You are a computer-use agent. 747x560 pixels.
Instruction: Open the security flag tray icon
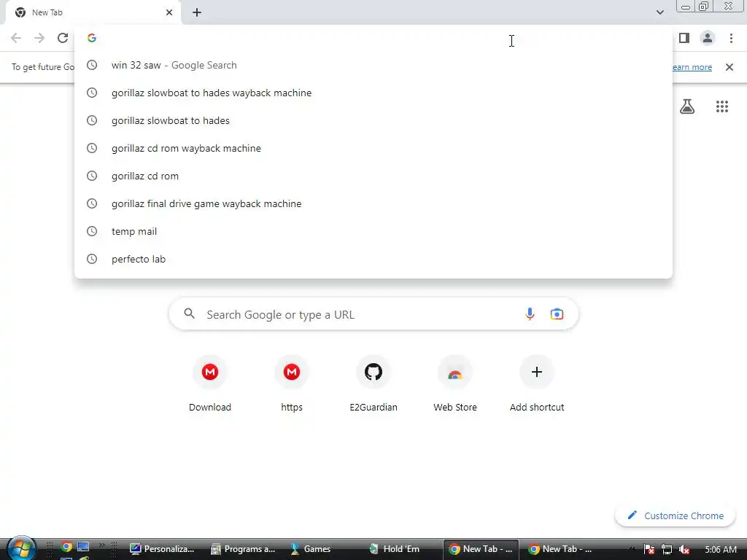pyautogui.click(x=649, y=549)
